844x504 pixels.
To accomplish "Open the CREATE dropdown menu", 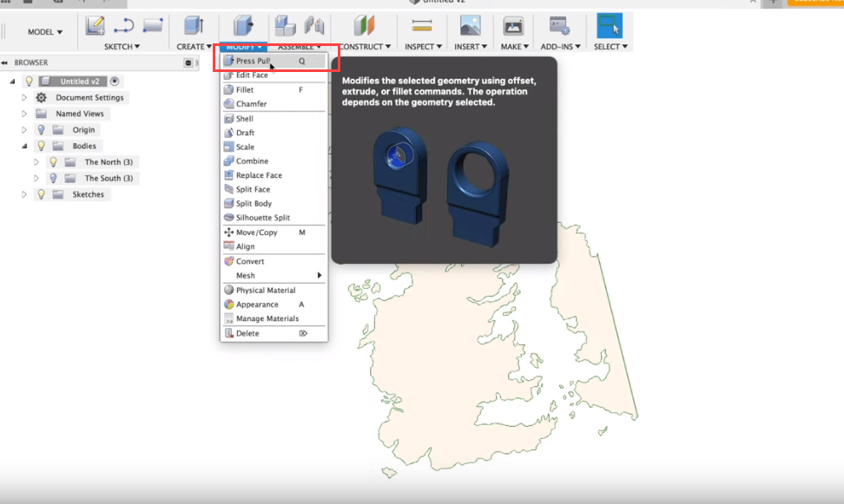I will pos(194,47).
